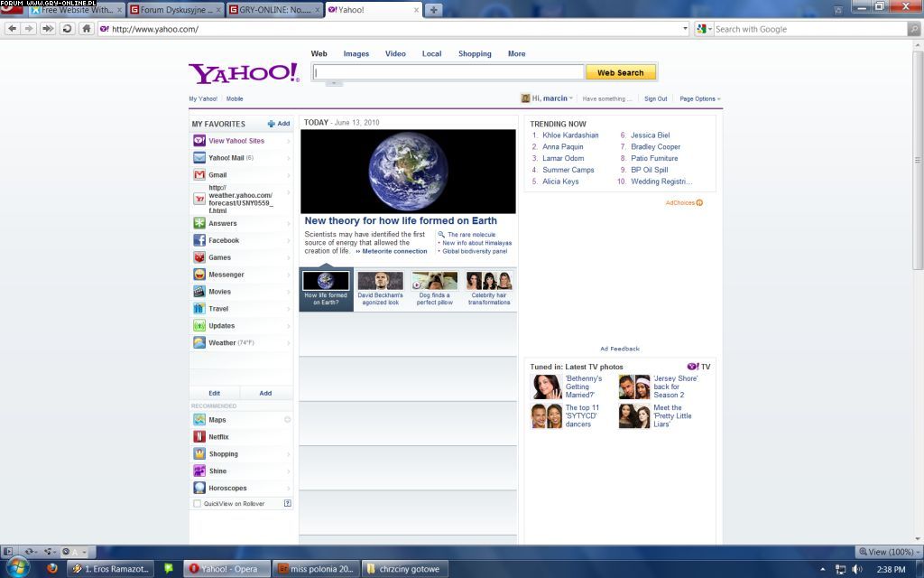924x578 pixels.
Task: Open the Shine recommended icon
Action: click(199, 471)
